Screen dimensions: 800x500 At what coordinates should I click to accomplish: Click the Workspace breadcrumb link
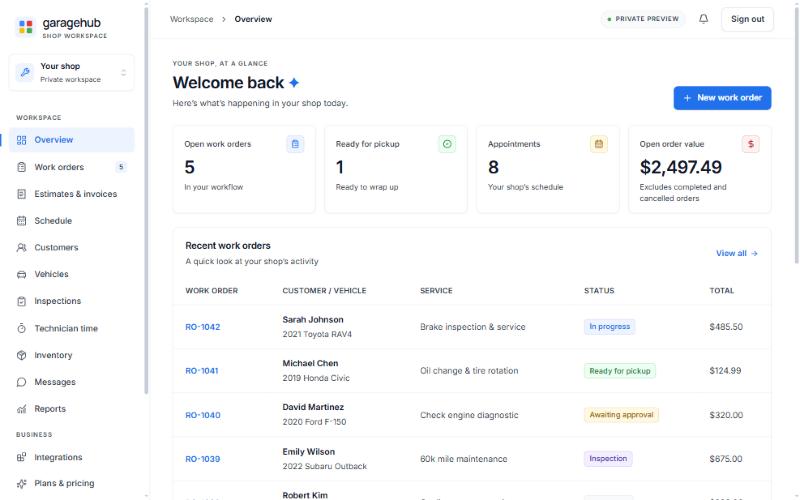click(191, 19)
